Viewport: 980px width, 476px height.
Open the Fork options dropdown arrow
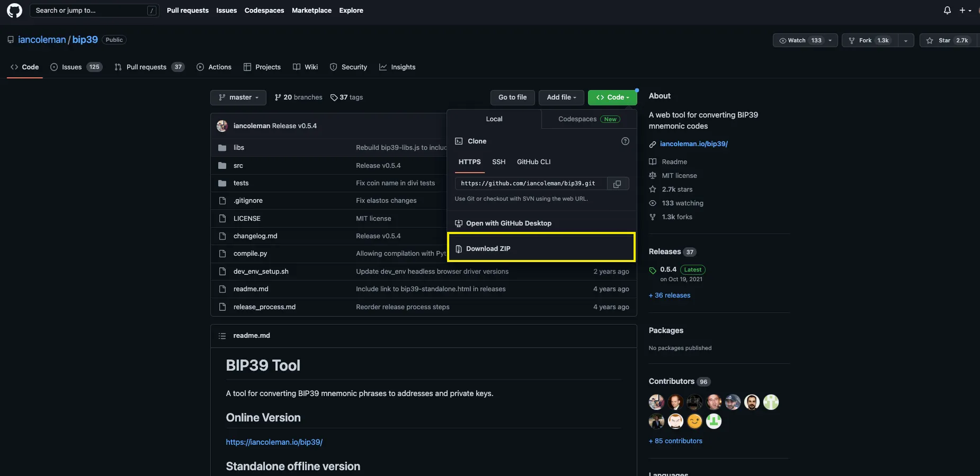906,40
